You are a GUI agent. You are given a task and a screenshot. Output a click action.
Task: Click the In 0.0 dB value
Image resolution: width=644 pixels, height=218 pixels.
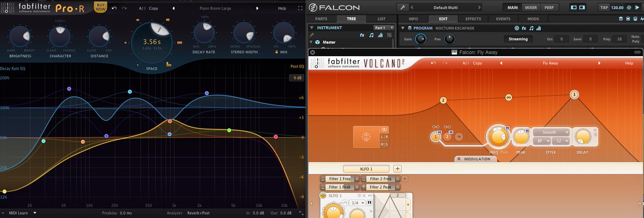[258, 213]
